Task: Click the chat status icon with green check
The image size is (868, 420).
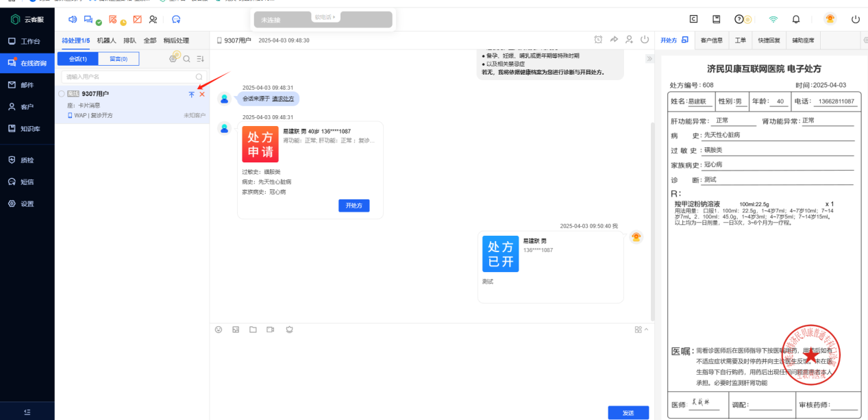Action: point(89,19)
